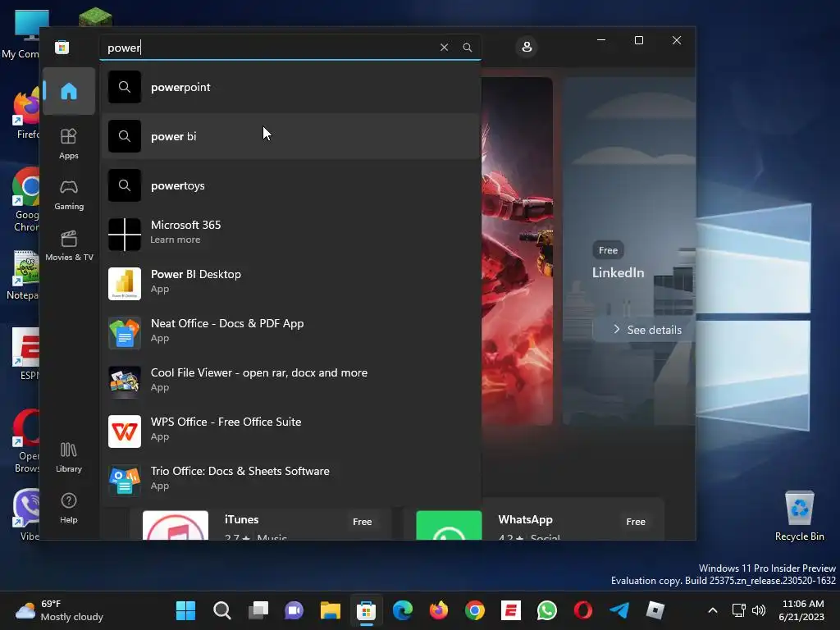Click the WhatsApp green app thumbnail

pyautogui.click(x=449, y=526)
